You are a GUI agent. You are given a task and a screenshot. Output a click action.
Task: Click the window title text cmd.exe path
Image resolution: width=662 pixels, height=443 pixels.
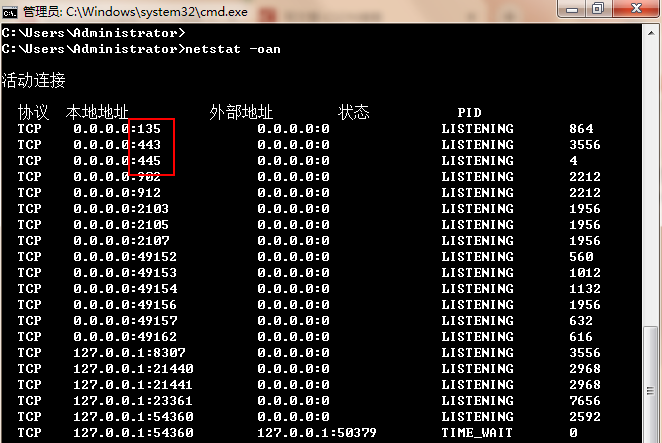pyautogui.click(x=135, y=12)
